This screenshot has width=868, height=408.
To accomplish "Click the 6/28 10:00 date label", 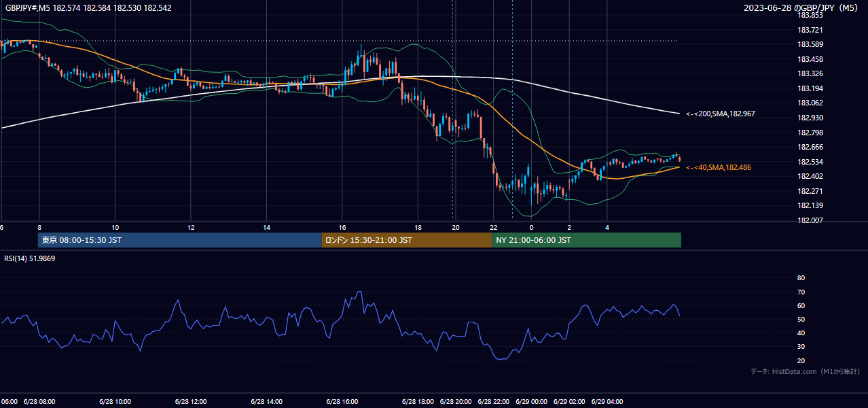I will click(x=115, y=401).
